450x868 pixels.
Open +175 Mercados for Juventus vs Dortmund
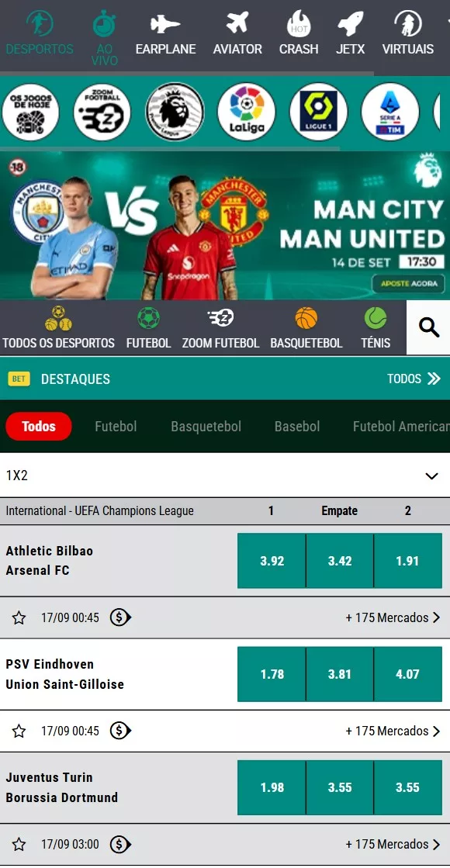pyautogui.click(x=393, y=844)
